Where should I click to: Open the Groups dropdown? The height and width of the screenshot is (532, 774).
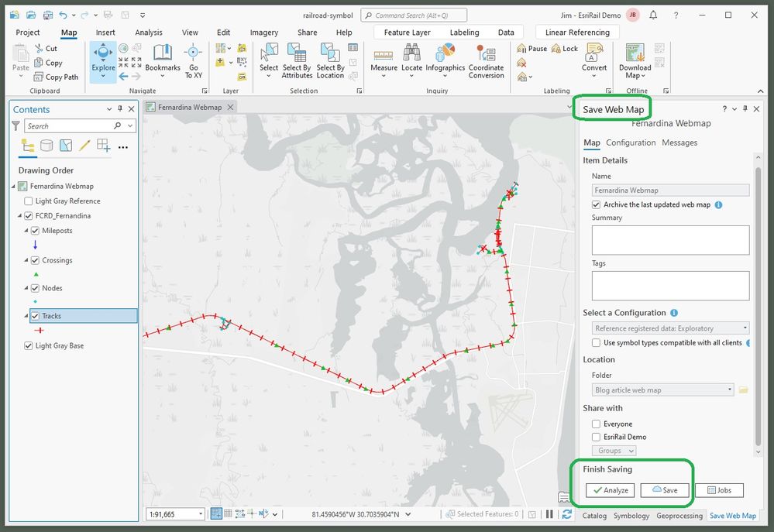pyautogui.click(x=614, y=451)
